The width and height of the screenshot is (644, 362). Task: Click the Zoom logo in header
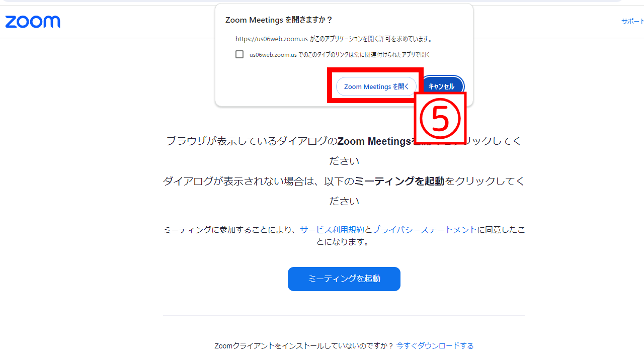pos(33,22)
